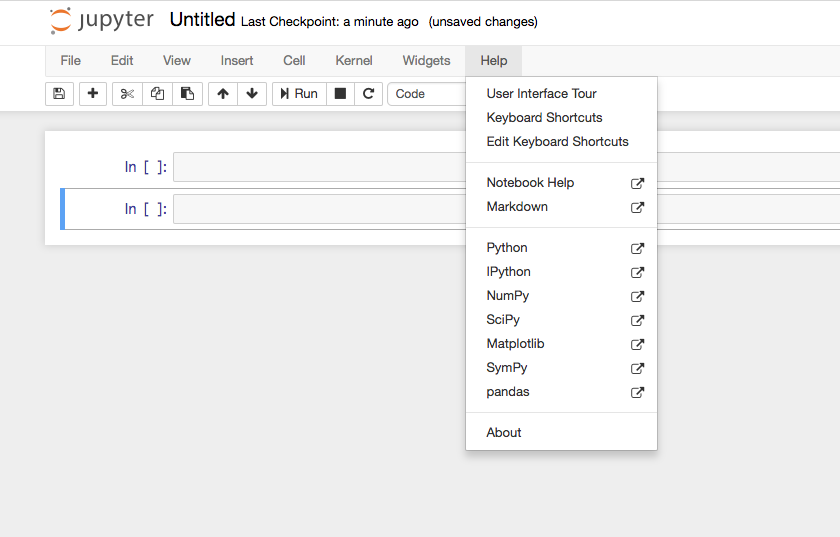This screenshot has width=840, height=537.
Task: Move selected cell down arrow
Action: (x=252, y=94)
